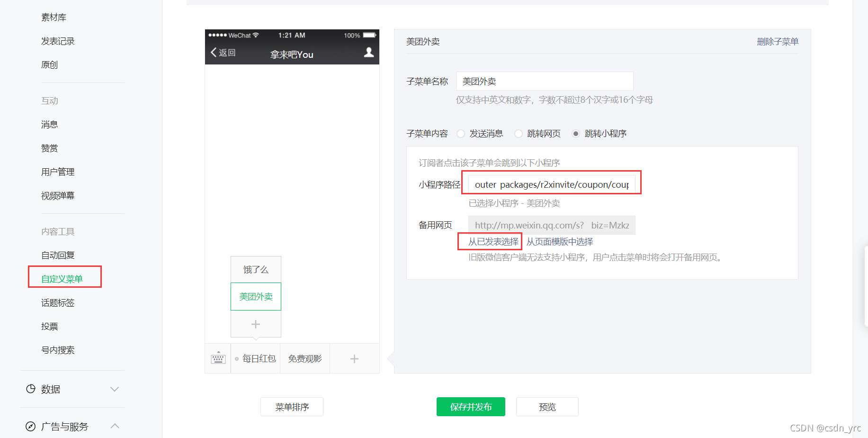This screenshot has height=438, width=868.
Task: Select the 饿了么 submenu item
Action: point(256,270)
